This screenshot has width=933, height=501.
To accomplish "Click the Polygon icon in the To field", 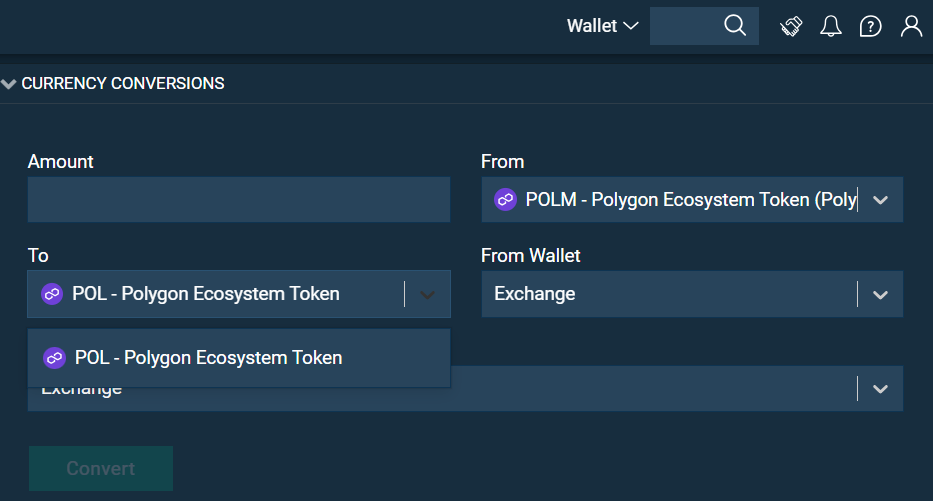I will point(52,294).
